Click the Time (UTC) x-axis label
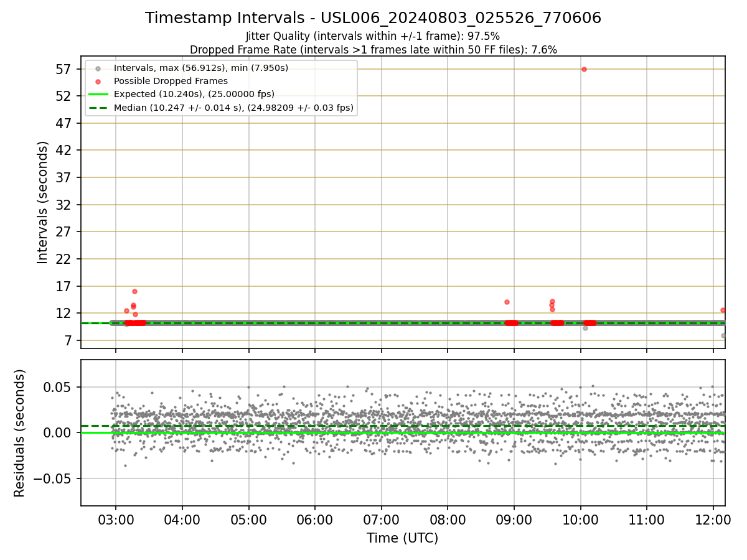This screenshot has height=560, width=747. 402,538
